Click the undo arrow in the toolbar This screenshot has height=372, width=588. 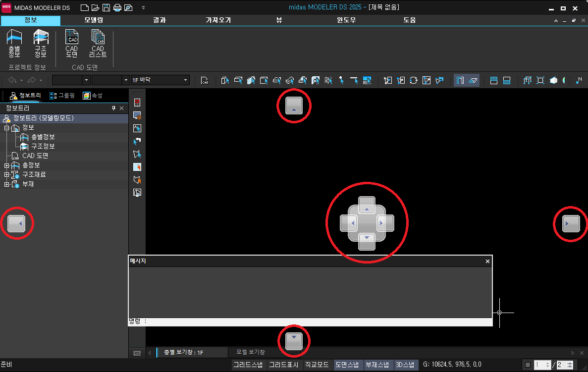click(x=12, y=80)
